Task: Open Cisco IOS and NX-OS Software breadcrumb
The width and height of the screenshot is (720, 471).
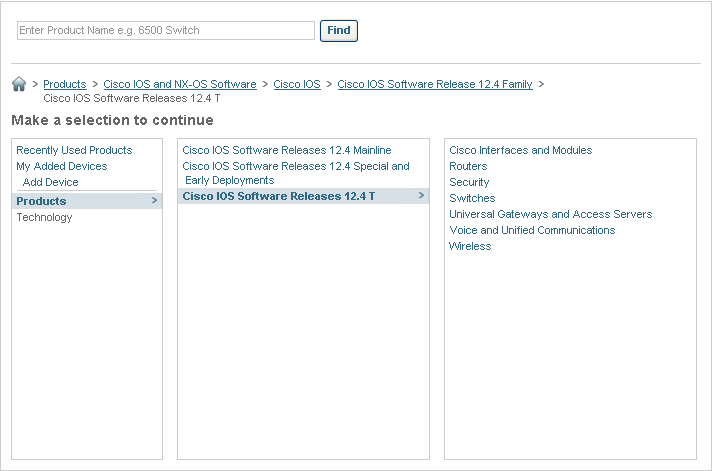Action: pyautogui.click(x=180, y=84)
